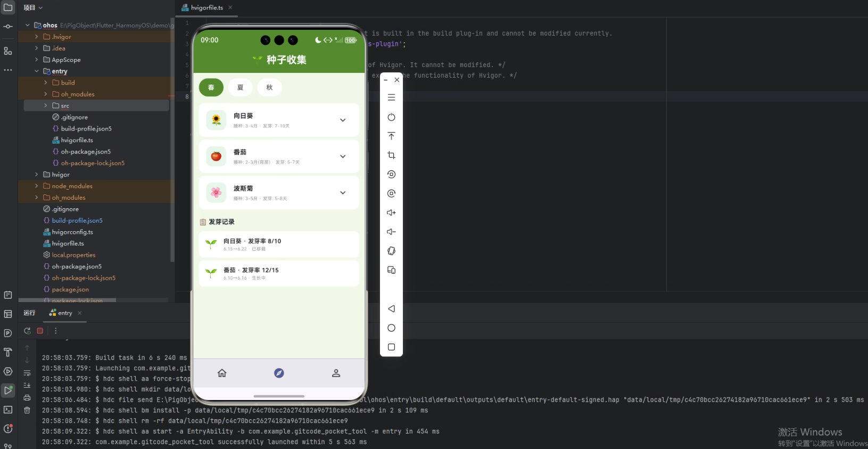Click the emulator power button
The width and height of the screenshot is (868, 449).
(391, 117)
